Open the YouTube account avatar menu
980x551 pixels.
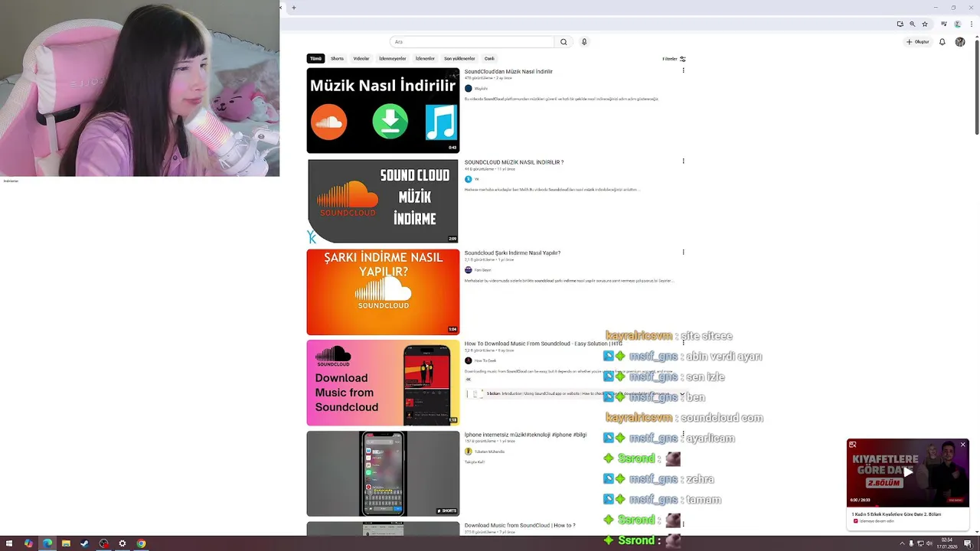point(960,42)
